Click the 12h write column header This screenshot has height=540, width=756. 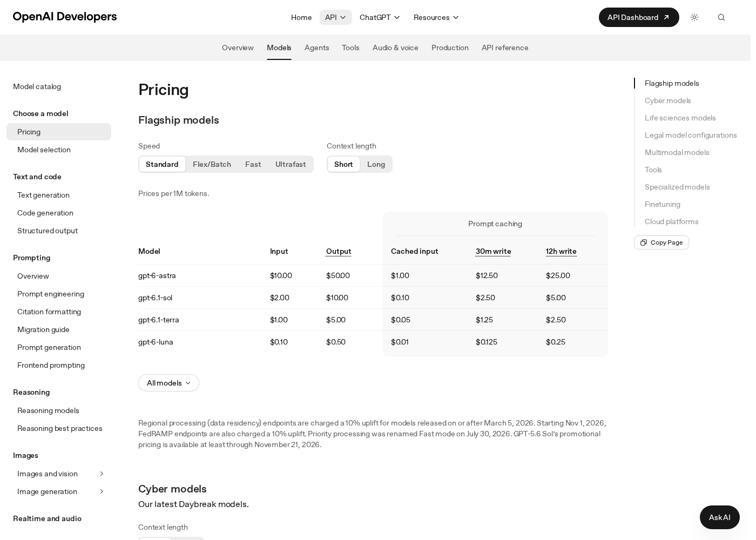coord(561,251)
